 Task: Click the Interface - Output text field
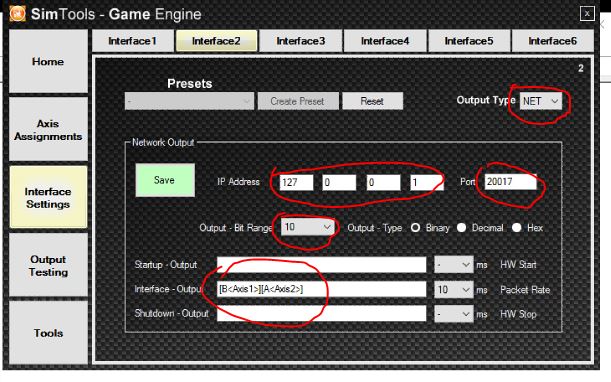point(321,289)
